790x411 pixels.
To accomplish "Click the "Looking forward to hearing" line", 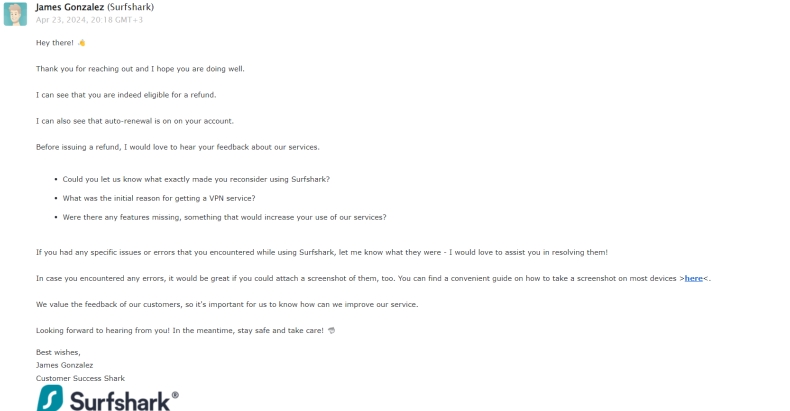I will [180, 330].
